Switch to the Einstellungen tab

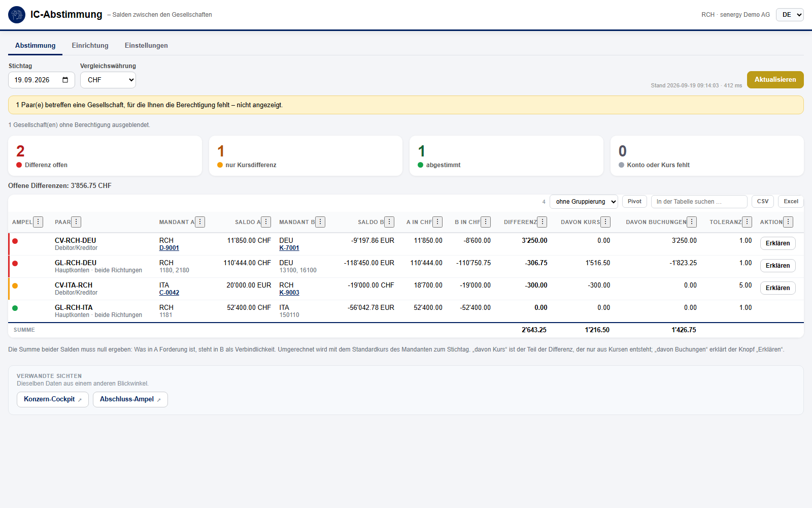click(x=146, y=45)
